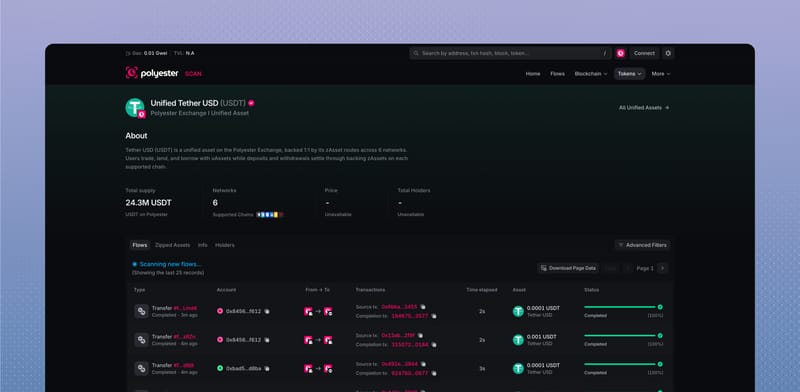Click the '0.01 Gwei' gas value

point(155,53)
